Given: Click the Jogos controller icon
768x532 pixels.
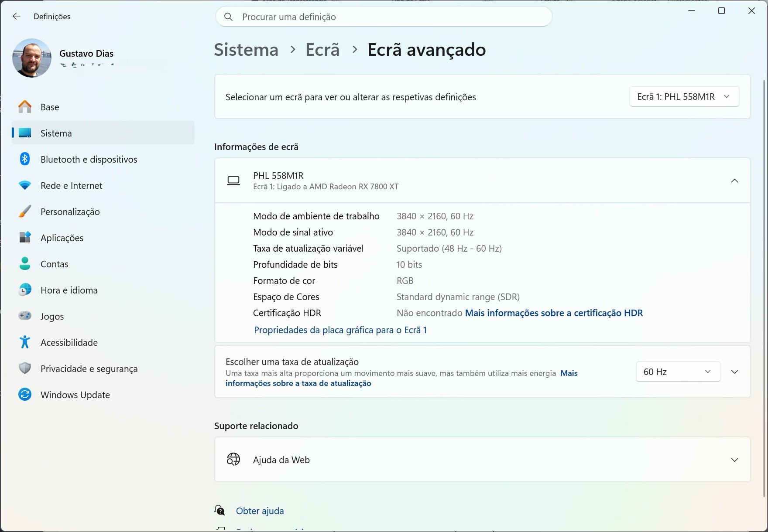Looking at the screenshot, I should tap(25, 316).
